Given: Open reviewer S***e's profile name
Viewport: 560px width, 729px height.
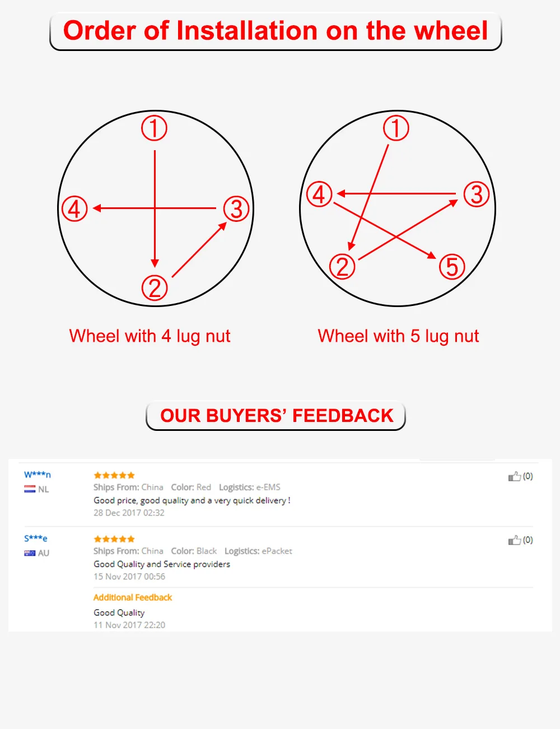Looking at the screenshot, I should tap(36, 538).
